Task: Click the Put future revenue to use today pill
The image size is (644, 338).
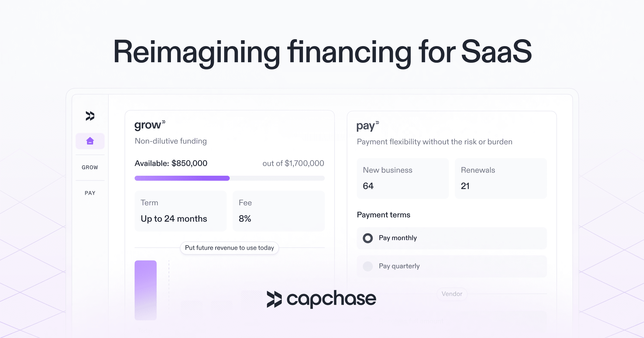Action: (x=229, y=248)
